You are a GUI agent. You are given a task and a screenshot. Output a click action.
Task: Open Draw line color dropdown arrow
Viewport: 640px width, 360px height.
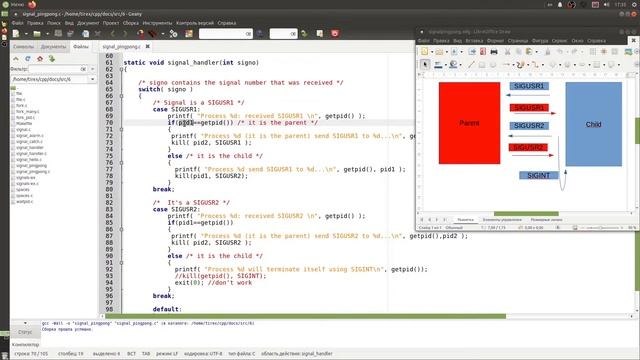pos(445,65)
